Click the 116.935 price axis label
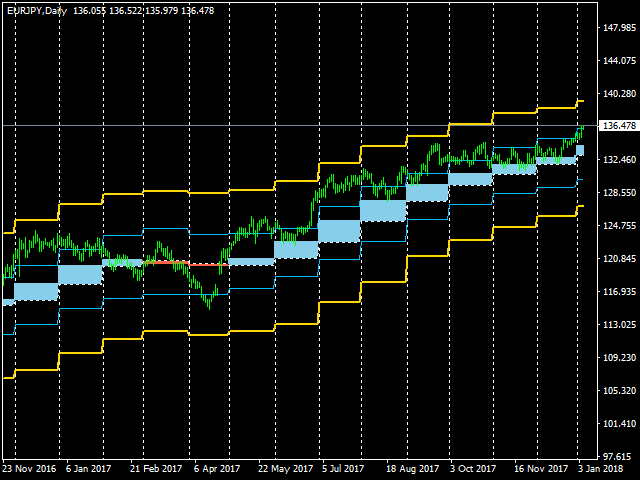 (619, 292)
